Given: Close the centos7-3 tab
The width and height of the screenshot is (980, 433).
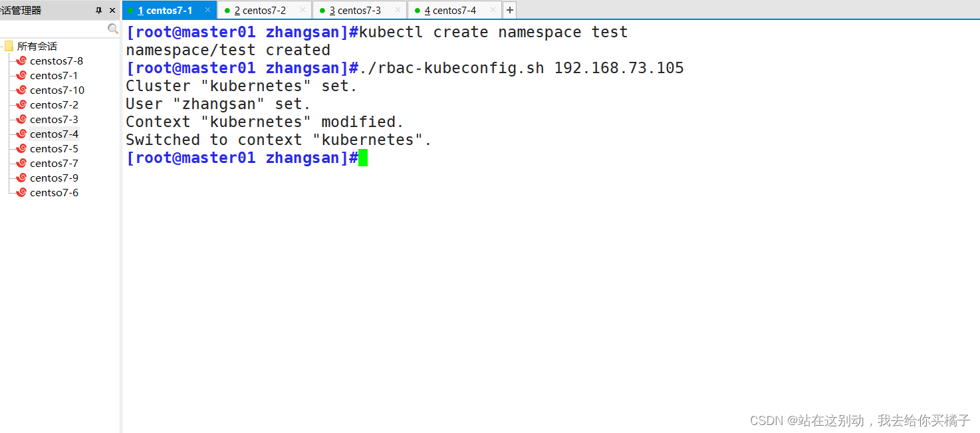Looking at the screenshot, I should coord(398,10).
